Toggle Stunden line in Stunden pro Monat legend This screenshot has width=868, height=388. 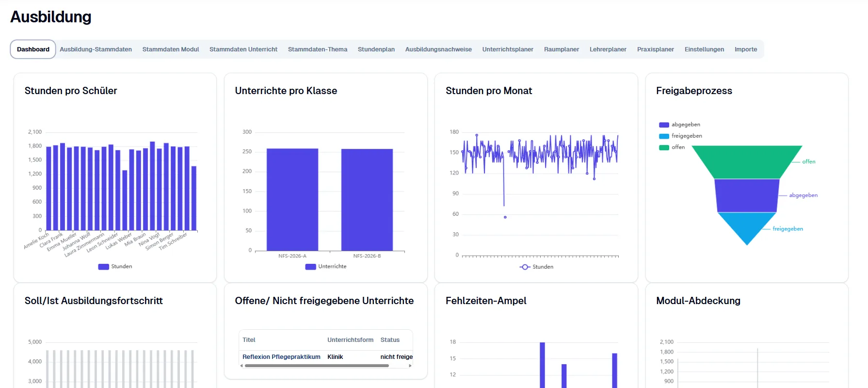(525, 267)
